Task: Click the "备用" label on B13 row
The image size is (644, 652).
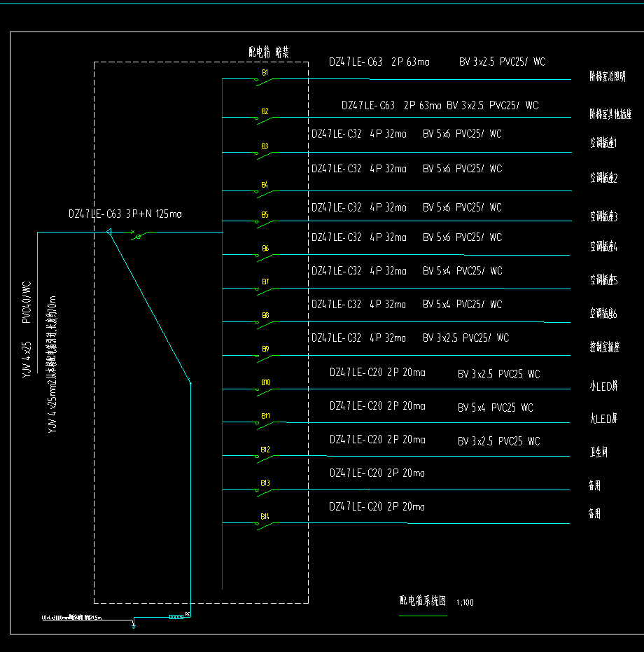Action: [x=594, y=485]
